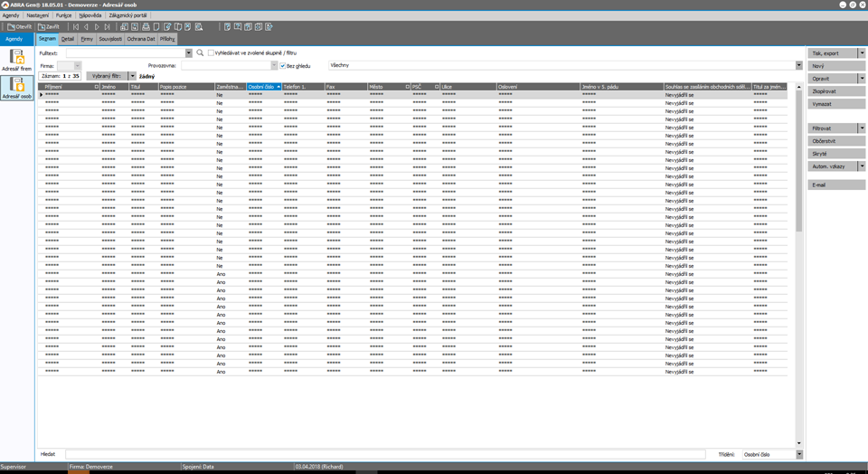Screen dimensions: 868x474
Task: Switch to the Ochrana Dat tab
Action: click(x=141, y=39)
